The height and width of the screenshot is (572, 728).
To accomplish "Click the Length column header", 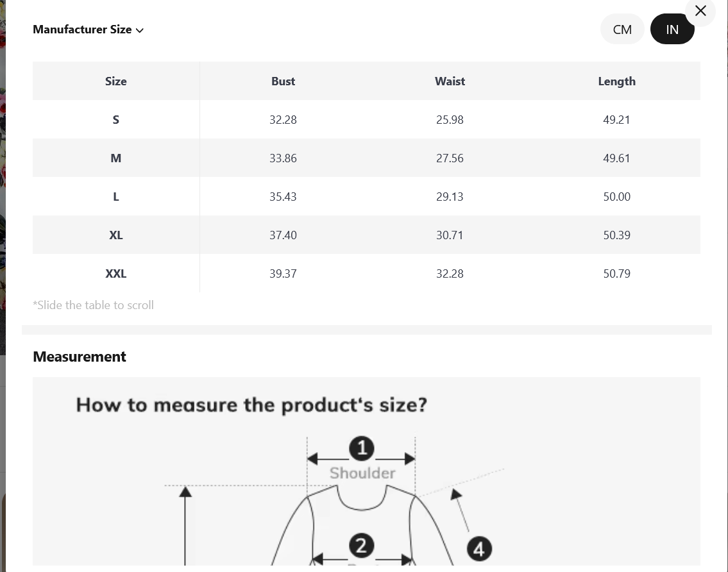I will pos(616,81).
